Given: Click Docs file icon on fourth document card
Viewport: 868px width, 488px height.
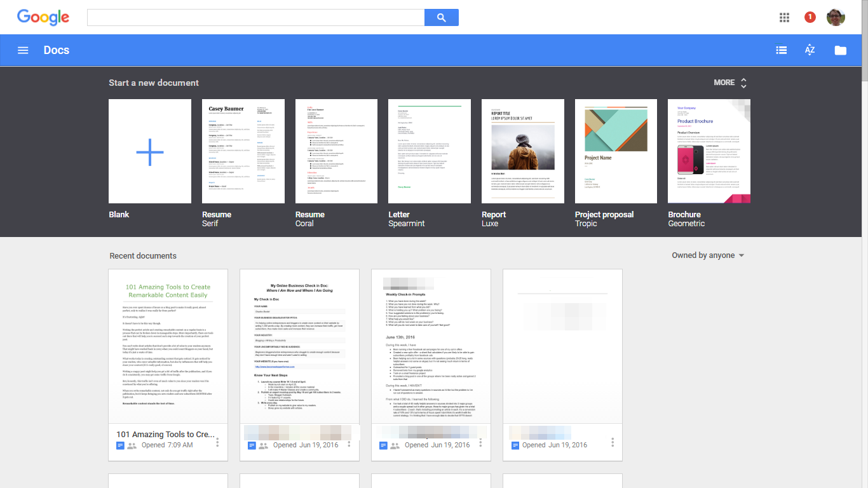Looking at the screenshot, I should click(515, 445).
